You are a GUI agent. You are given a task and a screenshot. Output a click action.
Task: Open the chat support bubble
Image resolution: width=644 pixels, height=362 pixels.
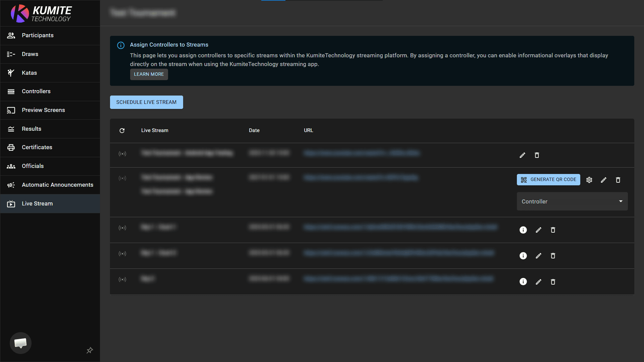(20, 343)
